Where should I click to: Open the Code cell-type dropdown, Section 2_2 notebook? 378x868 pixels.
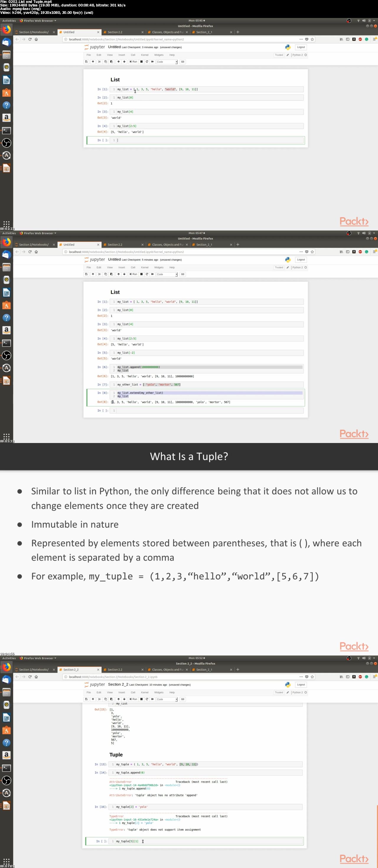(167, 699)
